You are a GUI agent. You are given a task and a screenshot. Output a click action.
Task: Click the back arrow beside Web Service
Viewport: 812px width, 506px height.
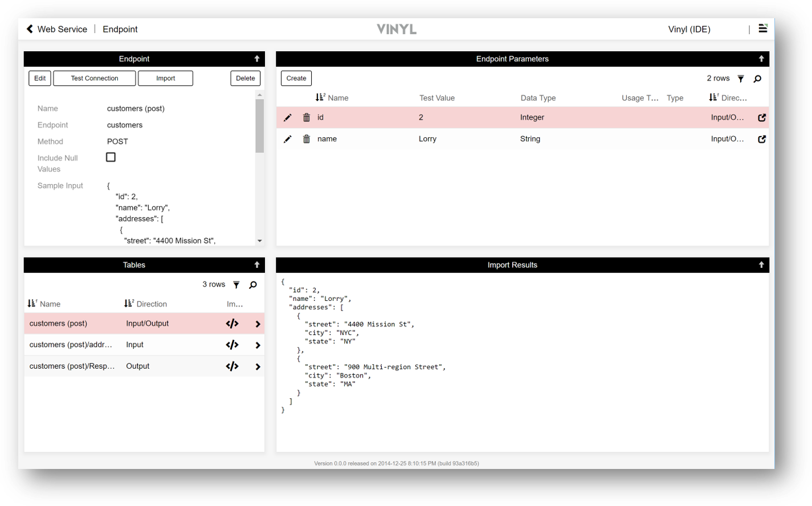tap(30, 29)
